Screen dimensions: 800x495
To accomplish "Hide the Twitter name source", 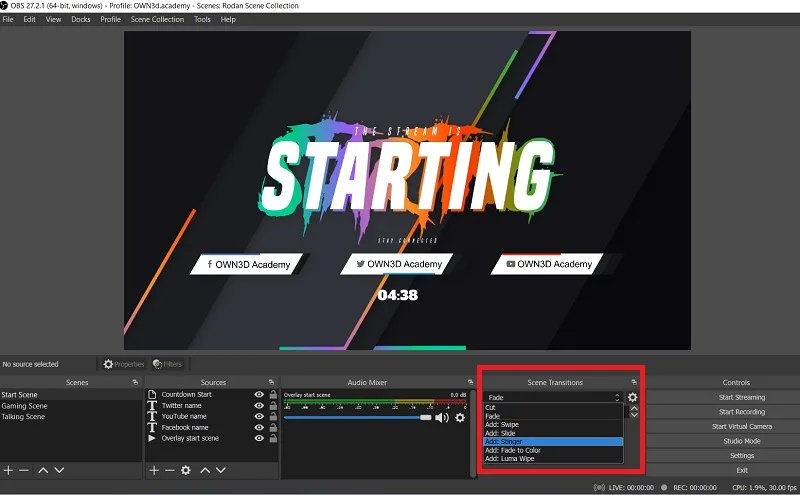I will click(259, 406).
